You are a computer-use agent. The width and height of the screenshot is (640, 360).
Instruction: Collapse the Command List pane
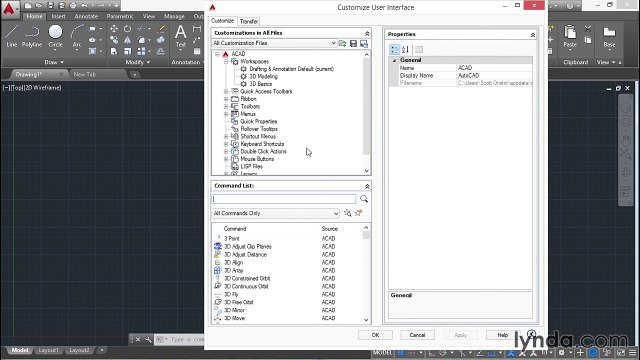pyautogui.click(x=367, y=186)
